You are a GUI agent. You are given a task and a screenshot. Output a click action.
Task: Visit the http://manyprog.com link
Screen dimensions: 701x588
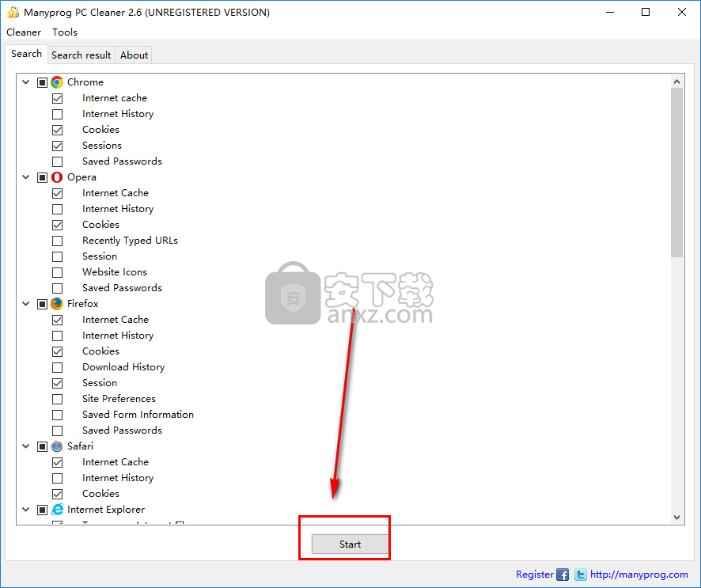click(638, 575)
